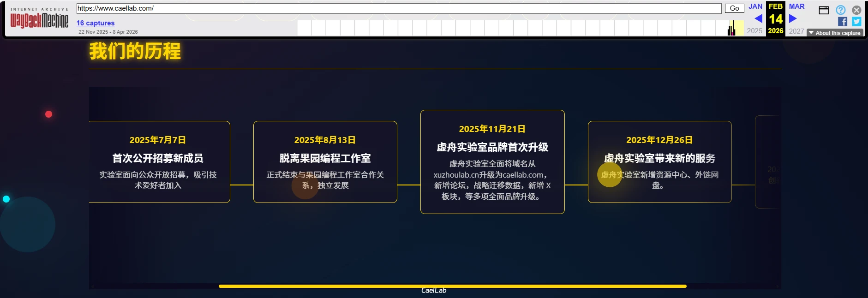Select the JAN month link
The height and width of the screenshot is (298, 868).
[x=755, y=6]
